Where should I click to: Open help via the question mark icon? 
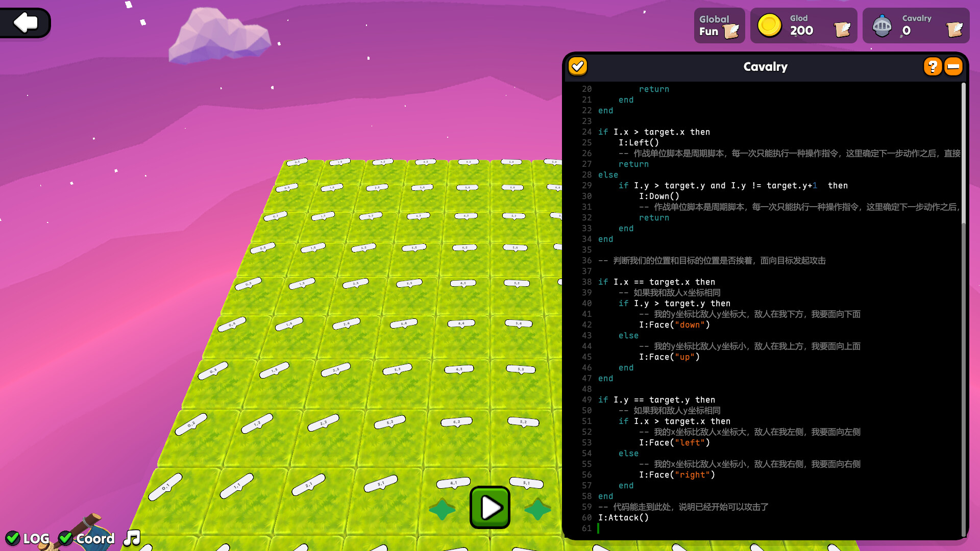coord(934,66)
